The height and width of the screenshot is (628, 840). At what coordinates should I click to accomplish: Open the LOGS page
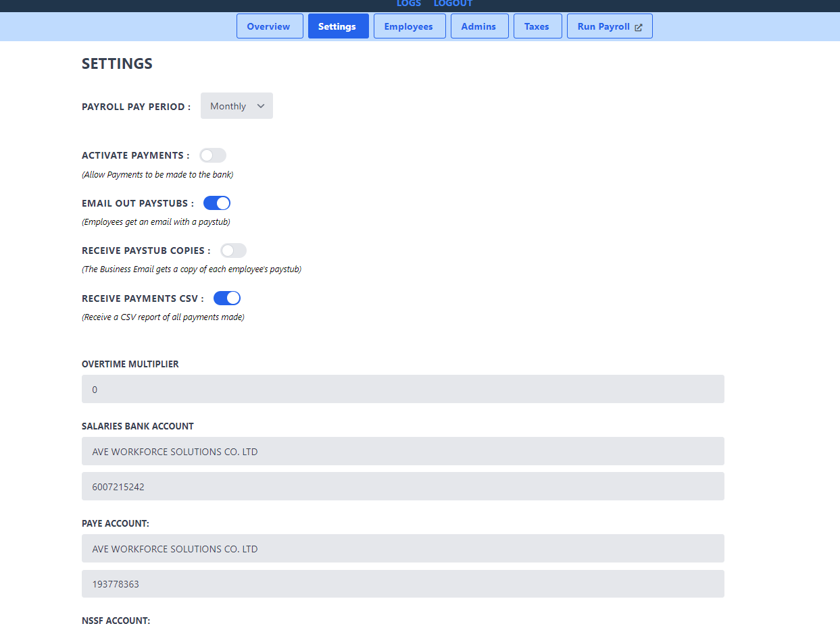point(408,4)
